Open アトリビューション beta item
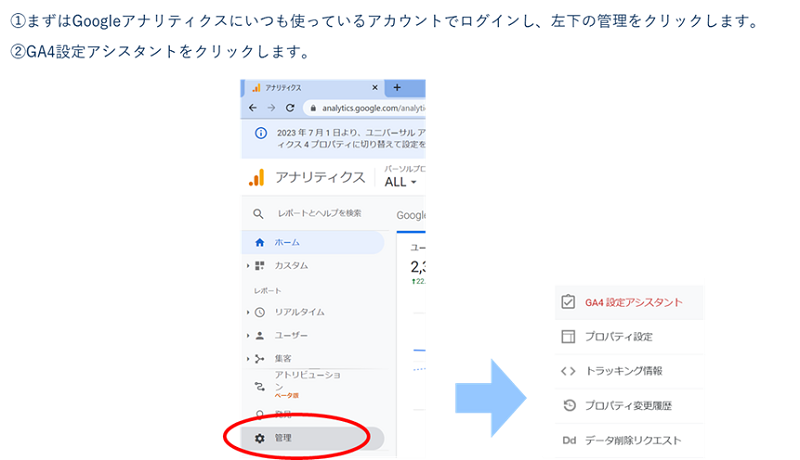Screen dimensions: 800x460 (x=308, y=385)
